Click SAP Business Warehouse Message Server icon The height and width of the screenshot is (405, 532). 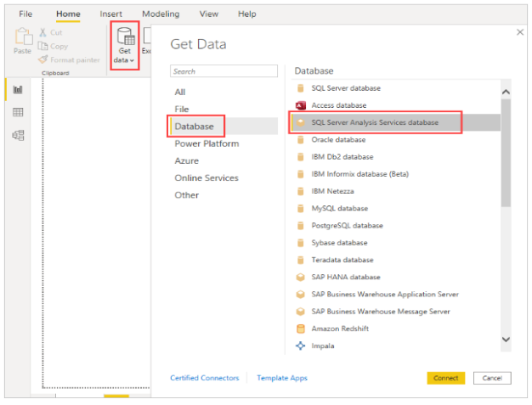300,312
